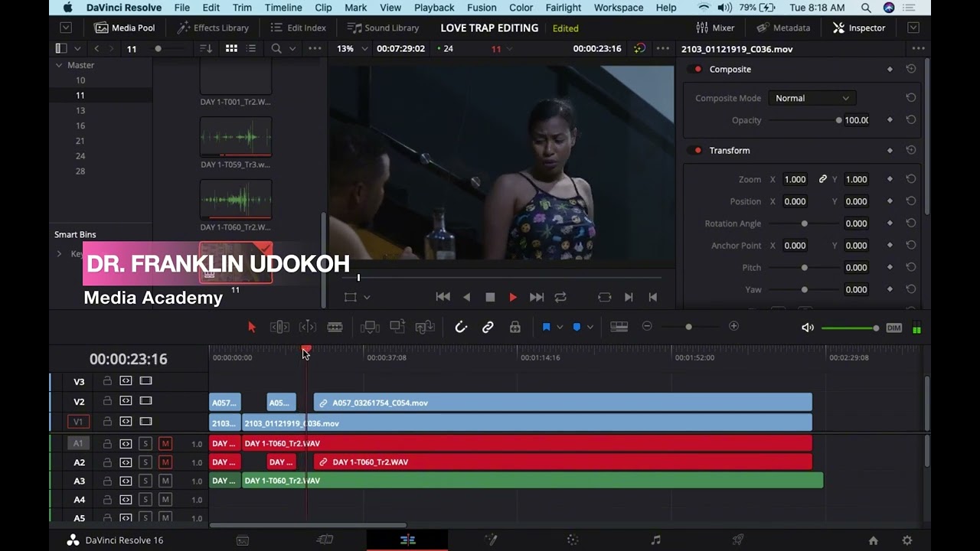This screenshot has height=551, width=980.
Task: Open the Sound Library panel
Action: click(383, 28)
